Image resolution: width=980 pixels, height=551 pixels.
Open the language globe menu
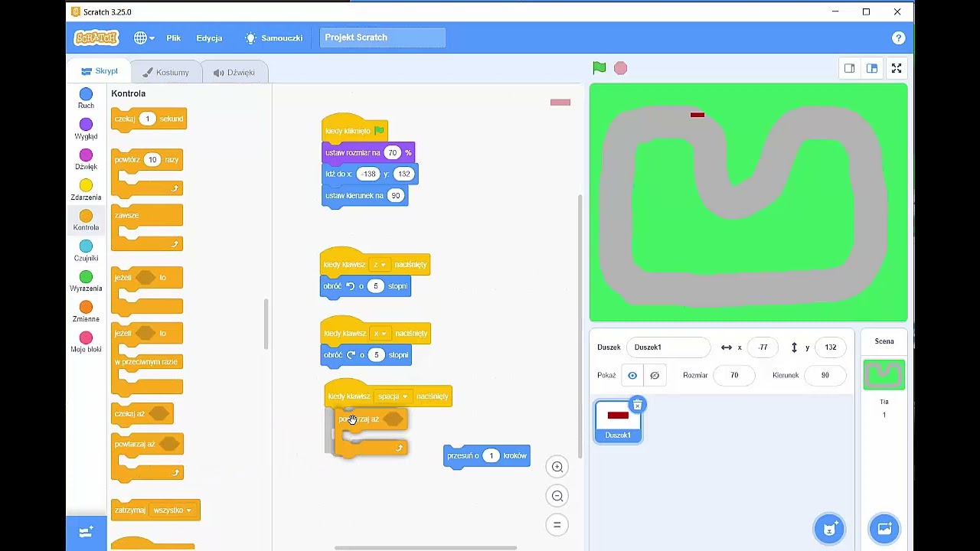[144, 37]
